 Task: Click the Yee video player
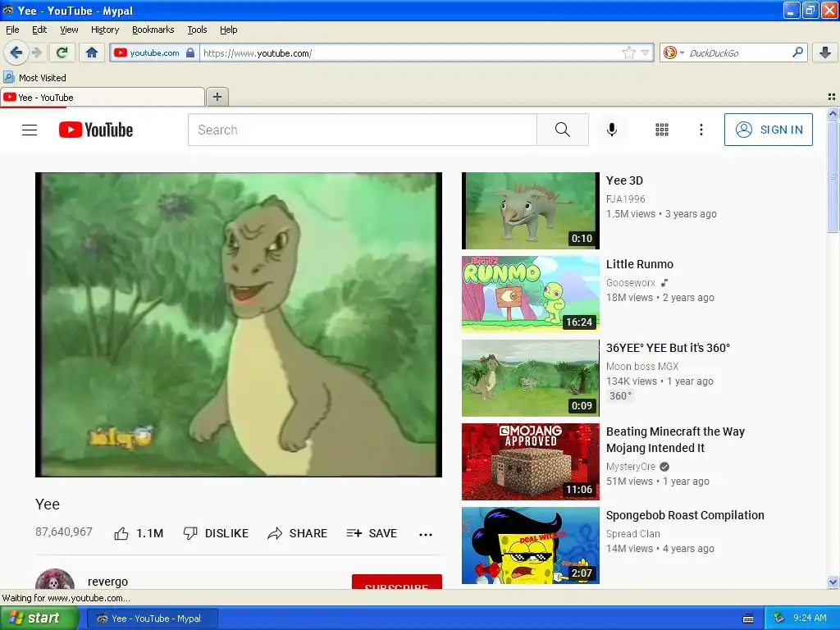239,325
